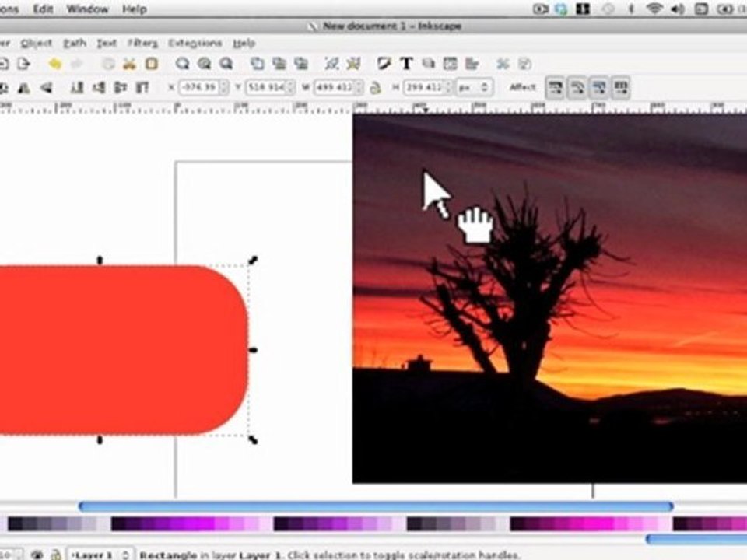Toggle Layer 1 lock icon
The width and height of the screenshot is (747, 560).
(x=56, y=555)
